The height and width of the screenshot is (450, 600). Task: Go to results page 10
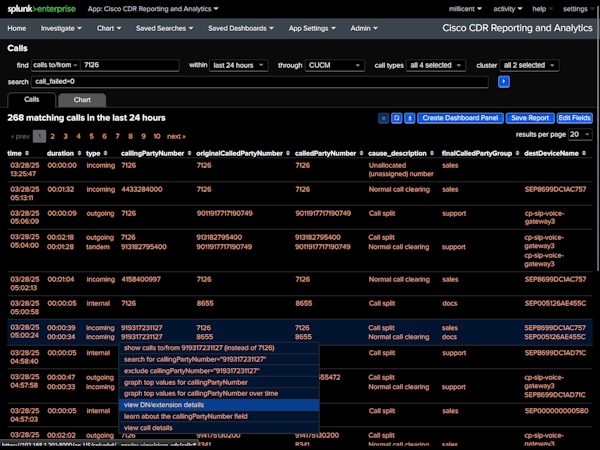[157, 136]
